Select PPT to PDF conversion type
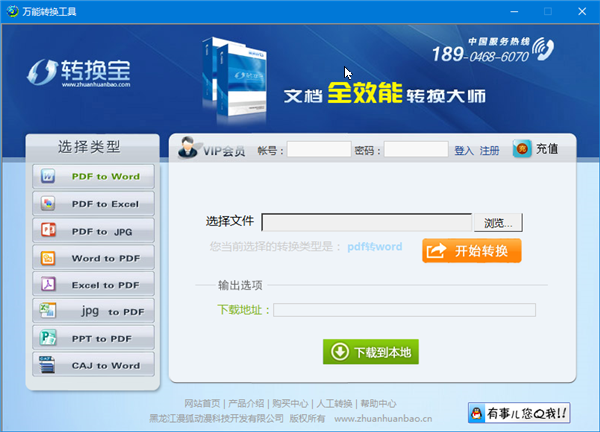Screen dimensions: 600x432 point(93,337)
